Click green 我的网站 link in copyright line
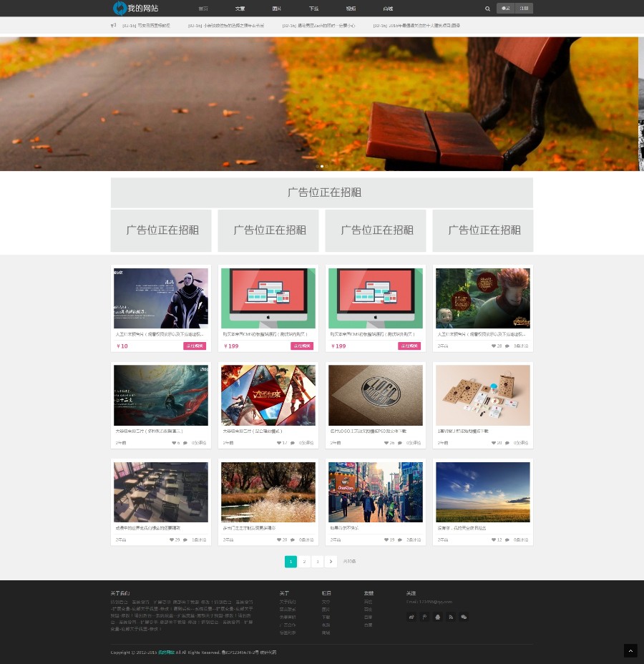 tap(166, 653)
